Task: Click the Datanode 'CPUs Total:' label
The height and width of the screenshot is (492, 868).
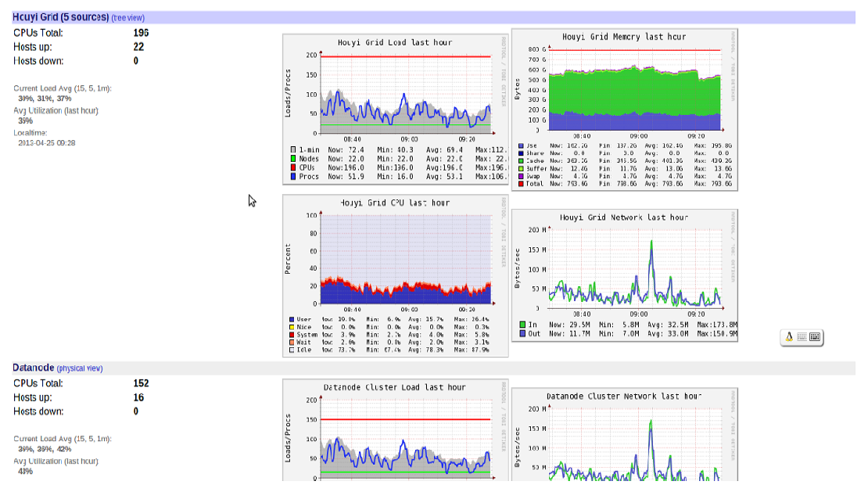Action: tap(38, 383)
